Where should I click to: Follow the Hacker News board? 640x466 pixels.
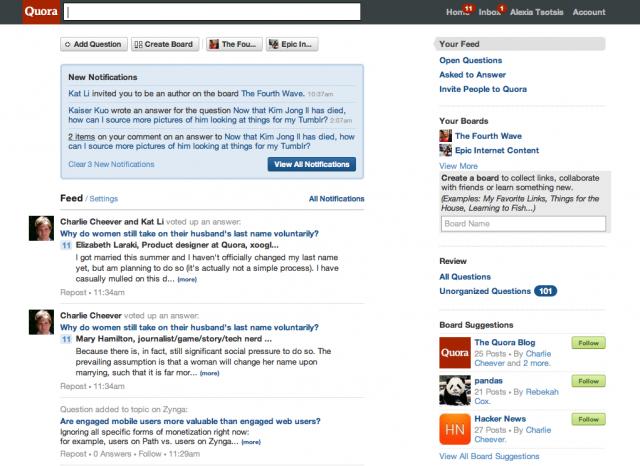click(x=587, y=417)
